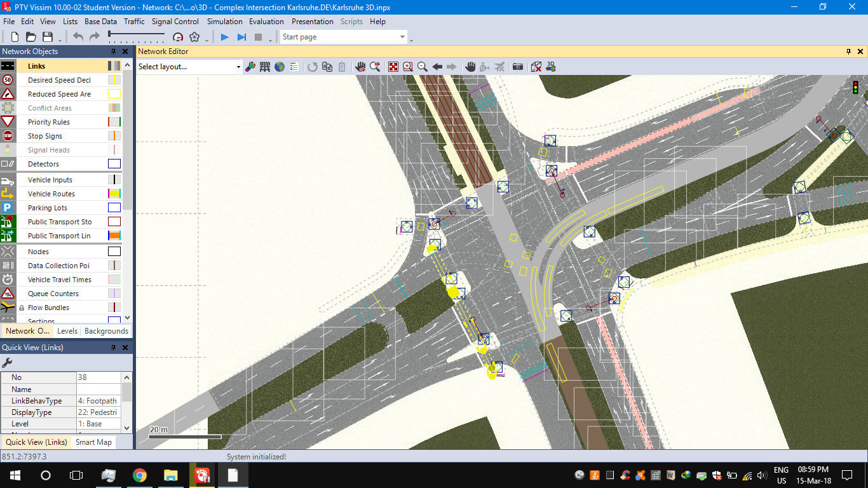
Task: Toggle lock icon beside Flow Bundles
Action: [x=22, y=308]
